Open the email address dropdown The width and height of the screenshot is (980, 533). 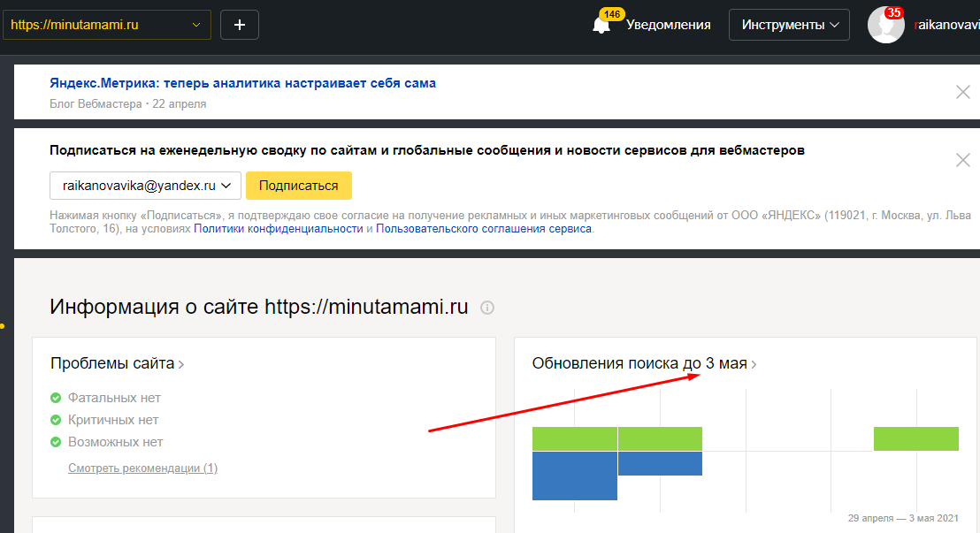tap(146, 186)
